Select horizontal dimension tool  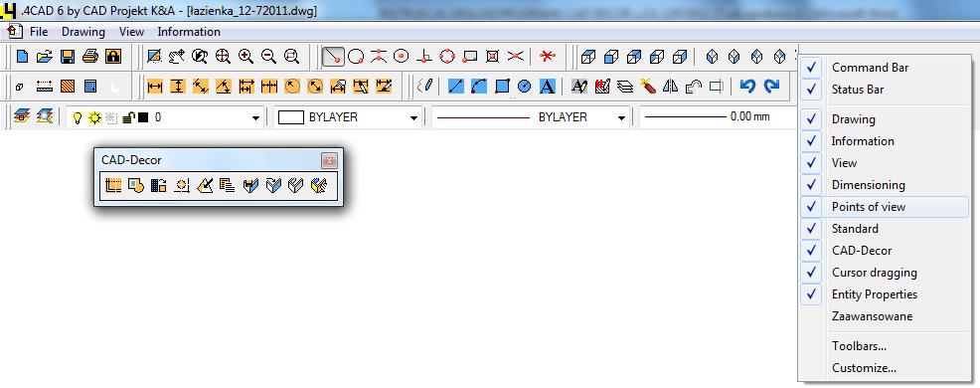point(155,87)
